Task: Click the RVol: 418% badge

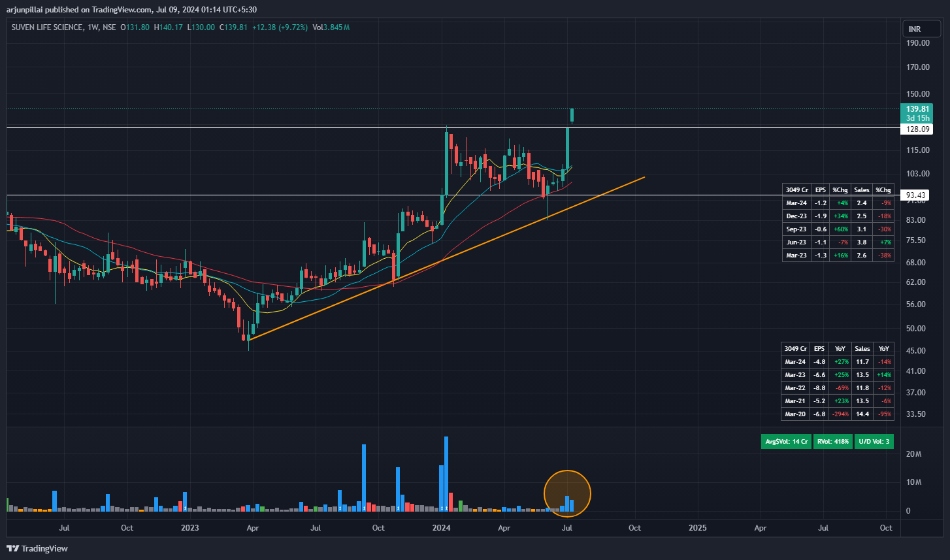Action: point(833,442)
